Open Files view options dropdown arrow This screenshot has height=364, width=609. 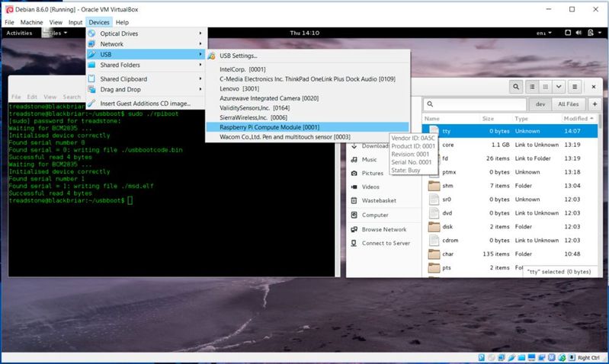pos(559,87)
